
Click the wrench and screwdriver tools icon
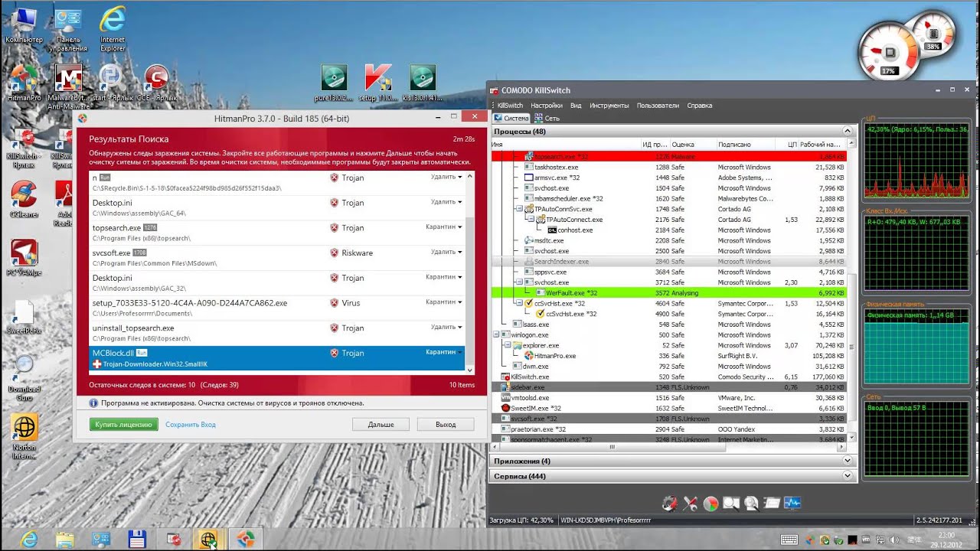coord(691,503)
